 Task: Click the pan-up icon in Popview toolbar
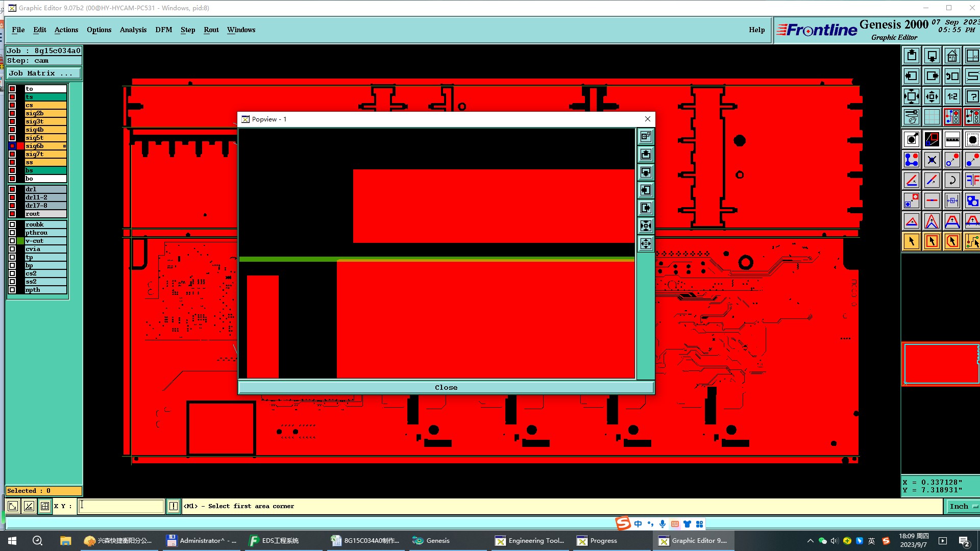coord(646,155)
